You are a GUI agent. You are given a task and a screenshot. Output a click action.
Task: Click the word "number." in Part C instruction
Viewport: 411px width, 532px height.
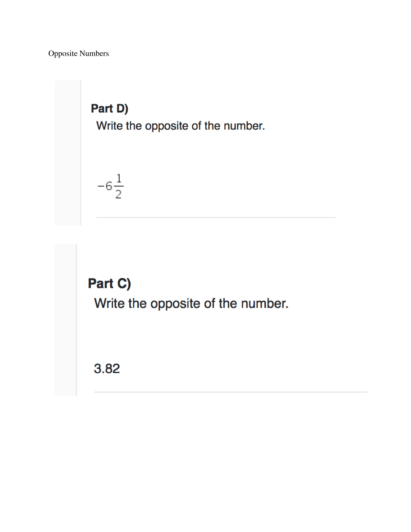point(265,304)
